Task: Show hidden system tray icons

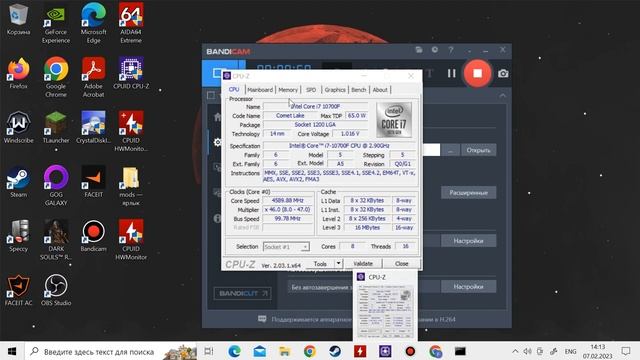Action: point(515,351)
